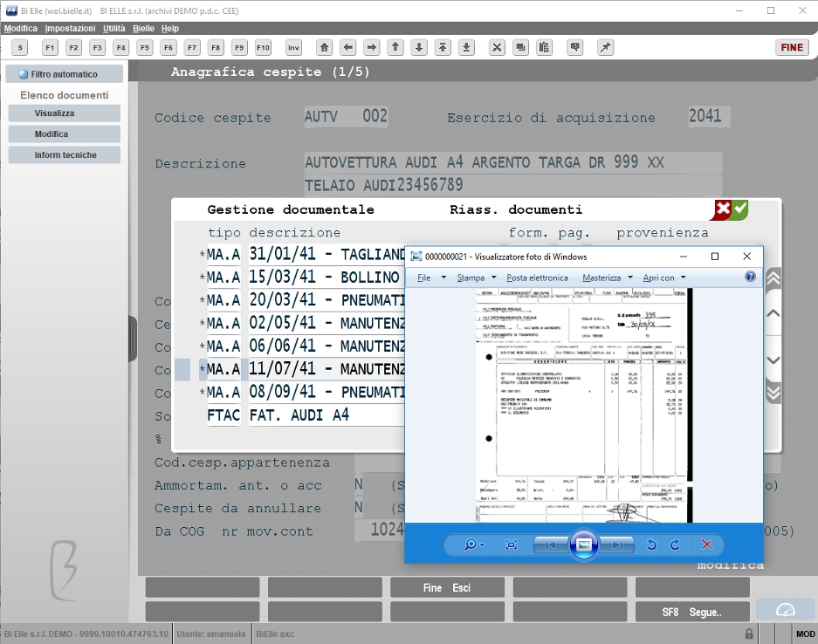The image size is (818, 644).
Task: Delete the photo with red X icon
Action: (707, 545)
